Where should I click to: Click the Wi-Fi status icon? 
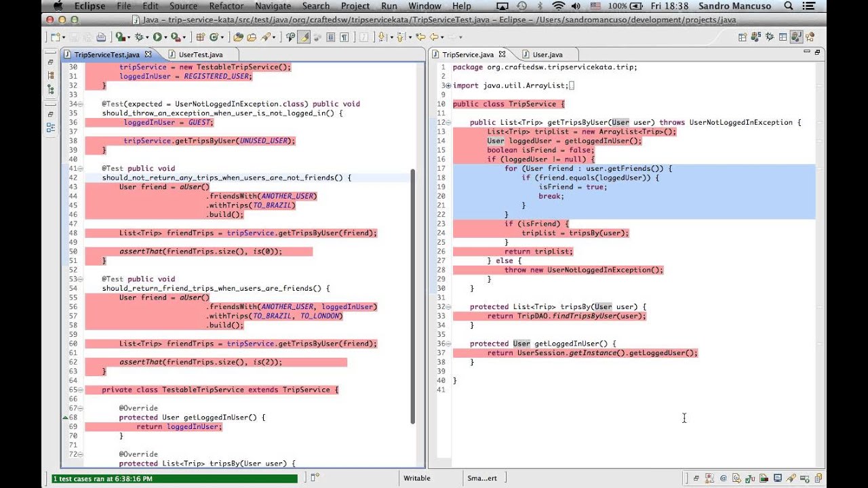coord(559,6)
